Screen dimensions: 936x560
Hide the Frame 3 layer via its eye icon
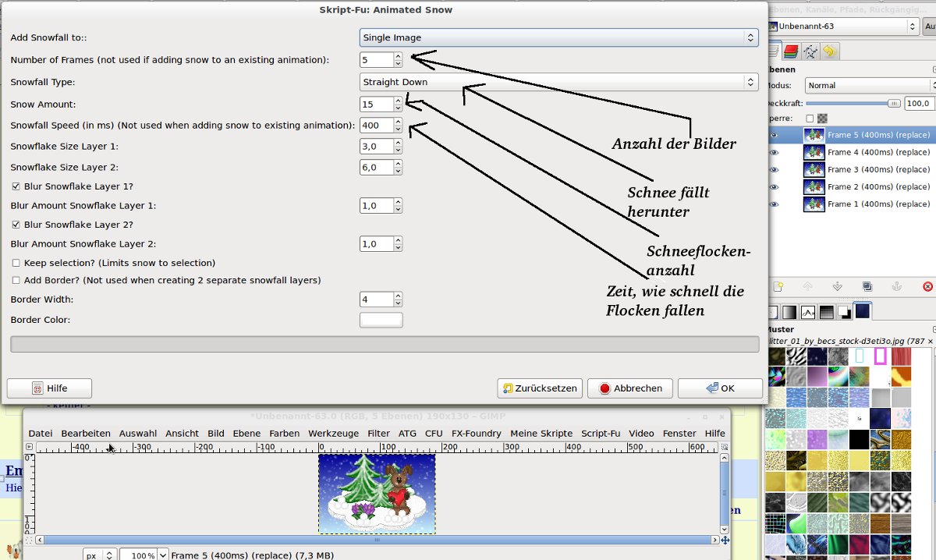pyautogui.click(x=775, y=169)
